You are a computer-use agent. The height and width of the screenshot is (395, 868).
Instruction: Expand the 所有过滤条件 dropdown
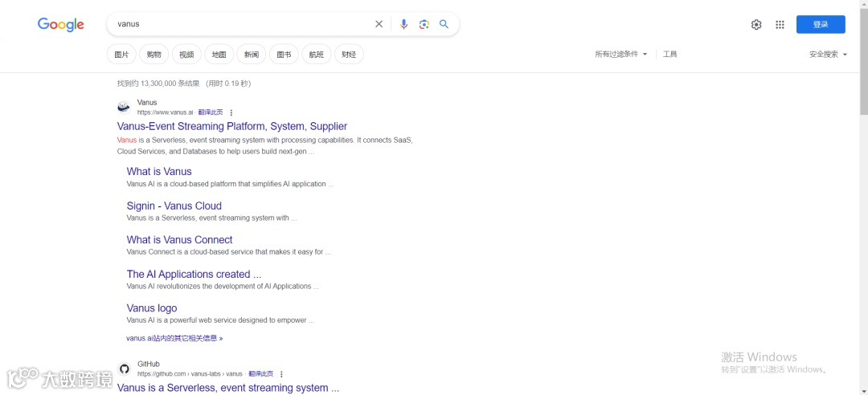tap(621, 55)
